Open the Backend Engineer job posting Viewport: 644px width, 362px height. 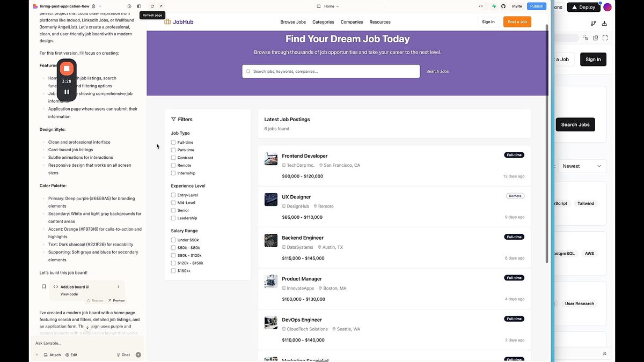303,238
